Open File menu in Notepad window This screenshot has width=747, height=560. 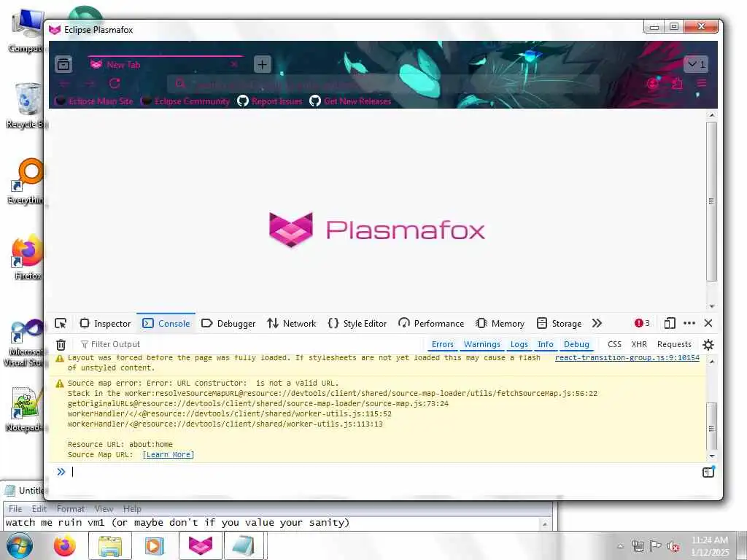15,508
